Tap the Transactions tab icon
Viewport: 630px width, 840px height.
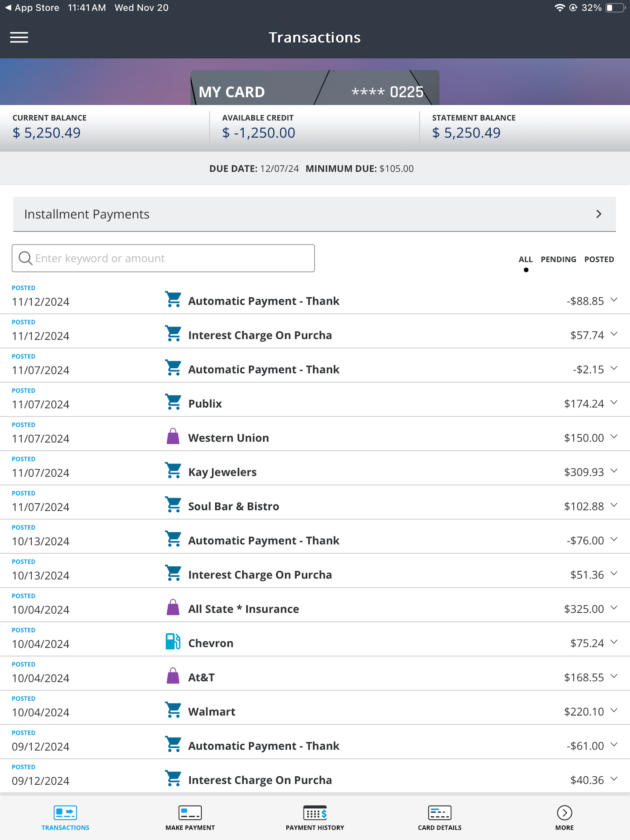[65, 813]
